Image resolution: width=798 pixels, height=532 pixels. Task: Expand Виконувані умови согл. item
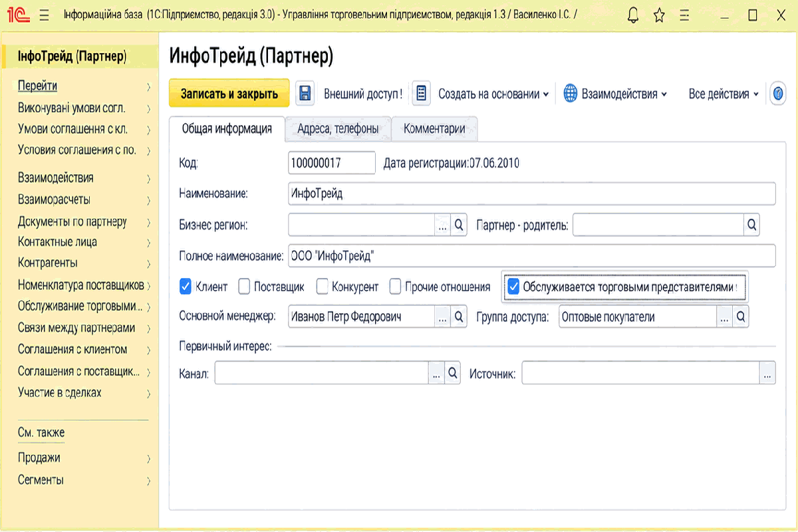click(x=84, y=108)
